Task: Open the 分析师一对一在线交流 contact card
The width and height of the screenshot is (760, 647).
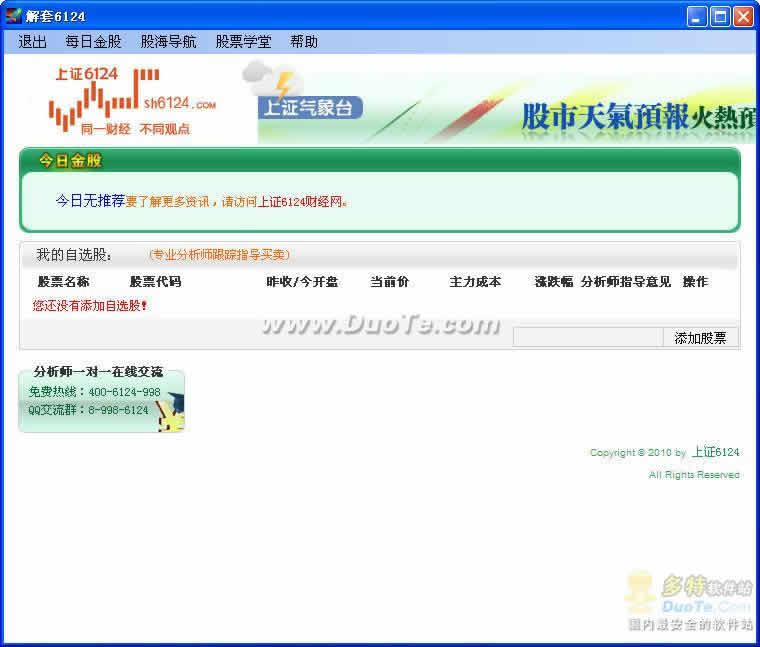Action: point(102,400)
